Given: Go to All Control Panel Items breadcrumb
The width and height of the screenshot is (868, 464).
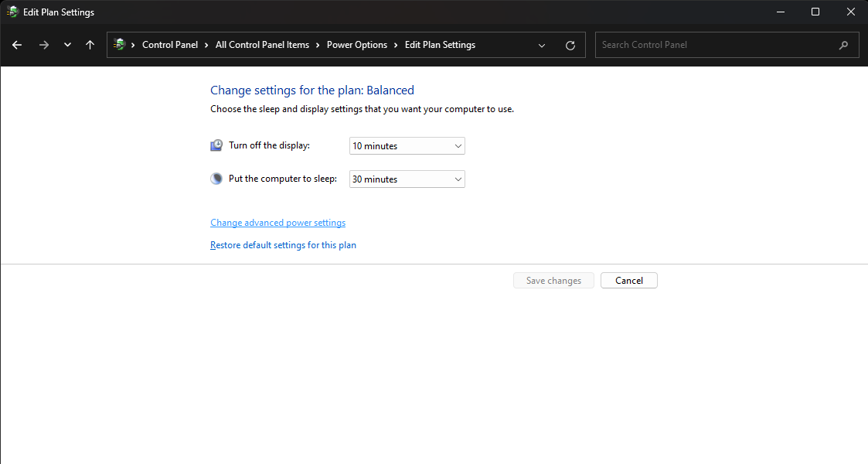Looking at the screenshot, I should point(262,45).
